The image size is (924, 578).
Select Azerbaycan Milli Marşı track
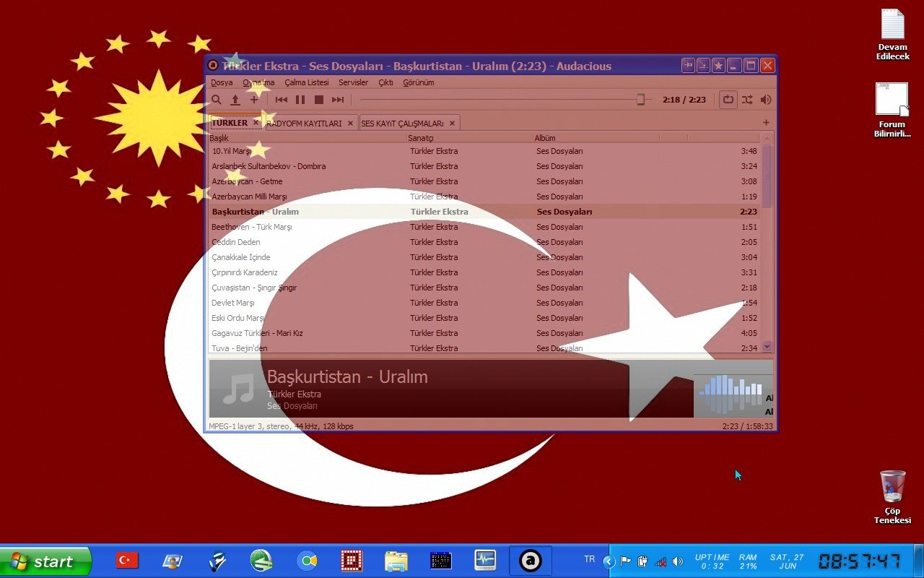pos(484,197)
